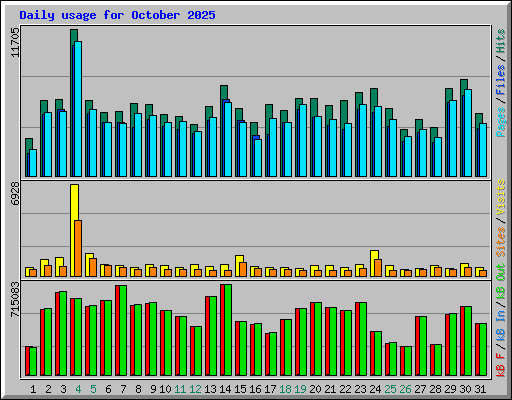
Task: Click the 'Pages' legend label
Action: pyautogui.click(x=500, y=122)
